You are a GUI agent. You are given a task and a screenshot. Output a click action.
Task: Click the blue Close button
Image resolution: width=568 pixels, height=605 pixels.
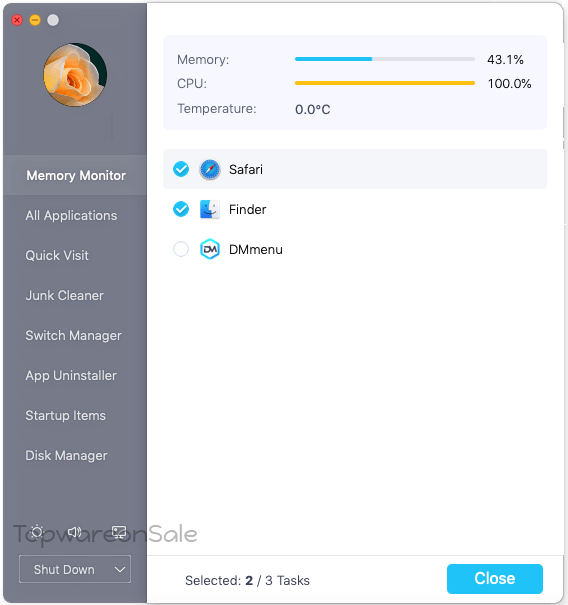(495, 579)
